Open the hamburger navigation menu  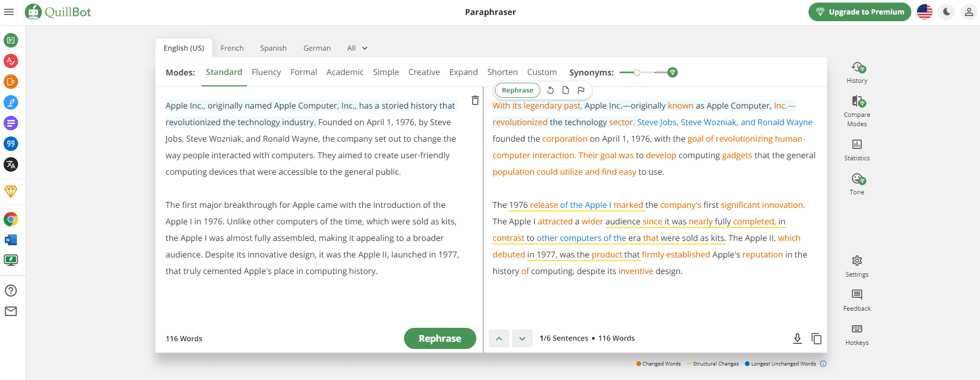[9, 12]
